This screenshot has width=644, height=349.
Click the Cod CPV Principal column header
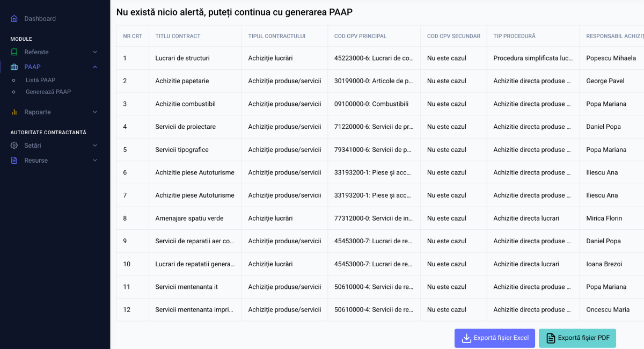(x=360, y=37)
